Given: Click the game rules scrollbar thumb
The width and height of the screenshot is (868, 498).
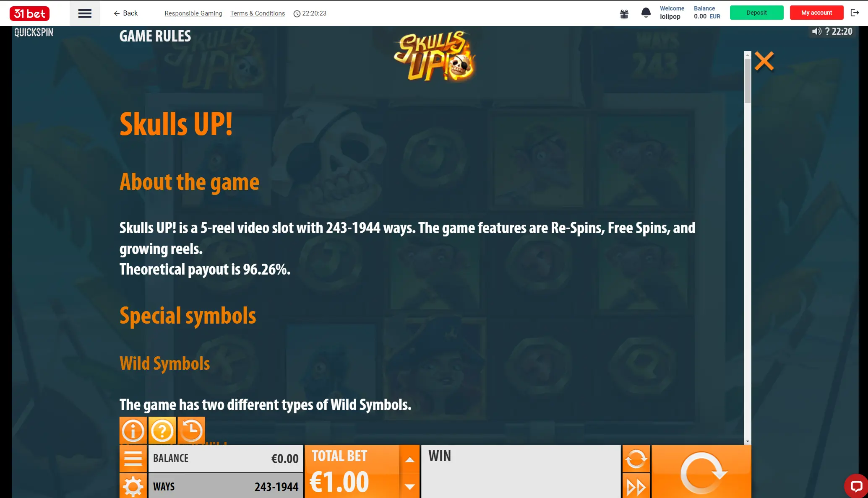Looking at the screenshot, I should click(x=747, y=80).
